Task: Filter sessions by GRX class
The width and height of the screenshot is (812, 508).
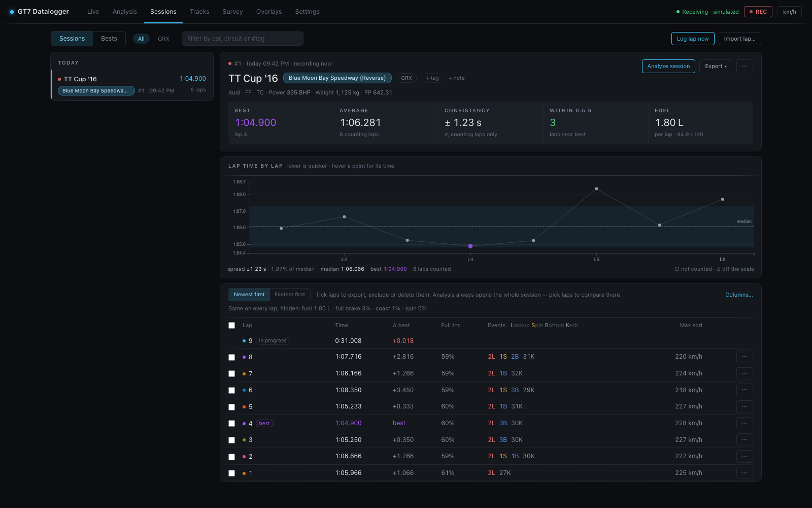Action: click(163, 39)
